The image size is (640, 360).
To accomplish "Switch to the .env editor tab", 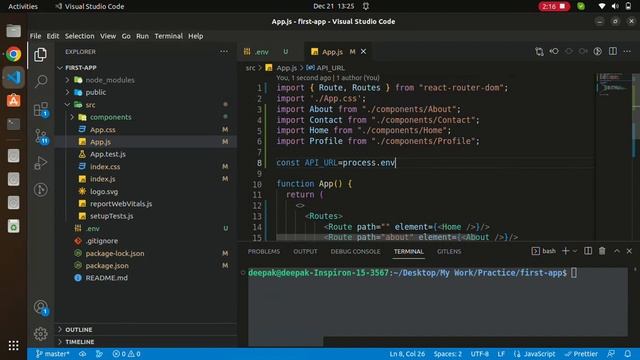I will pyautogui.click(x=271, y=51).
